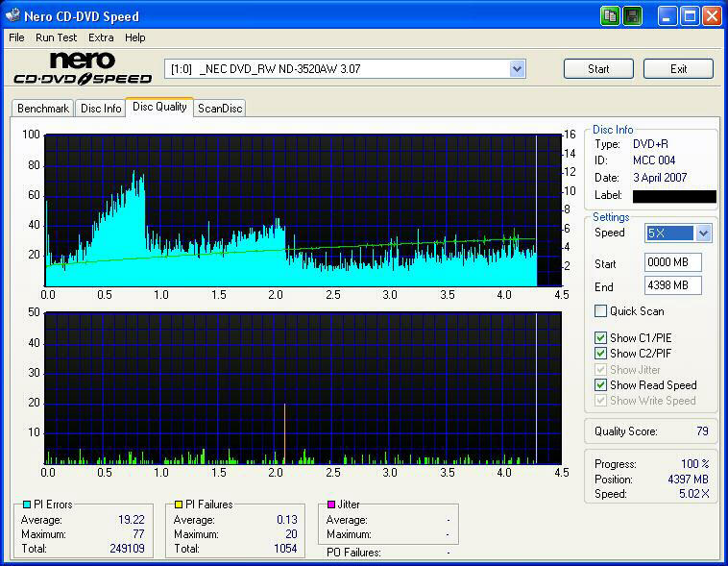The height and width of the screenshot is (566, 728).
Task: Click the Nero app icon in title bar
Action: click(13, 15)
